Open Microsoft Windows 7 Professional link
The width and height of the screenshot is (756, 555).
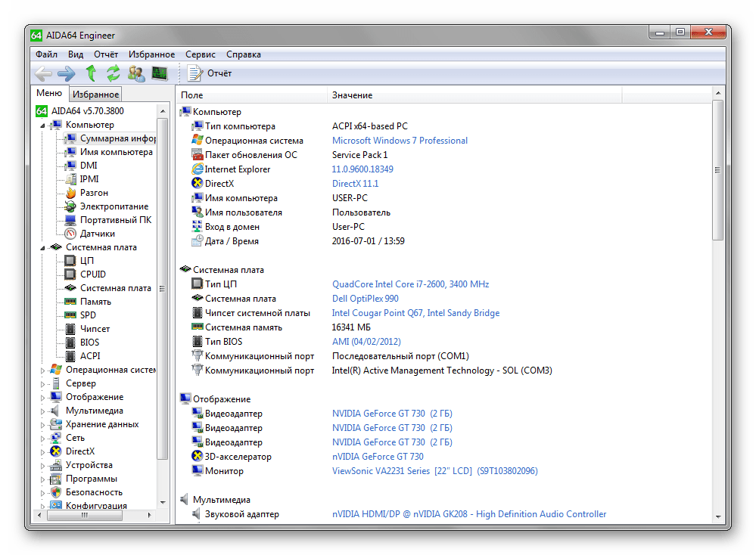click(x=400, y=141)
